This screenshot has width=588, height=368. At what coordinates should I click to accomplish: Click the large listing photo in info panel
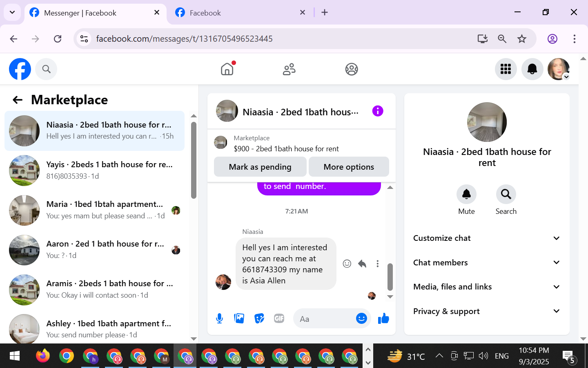tap(487, 122)
